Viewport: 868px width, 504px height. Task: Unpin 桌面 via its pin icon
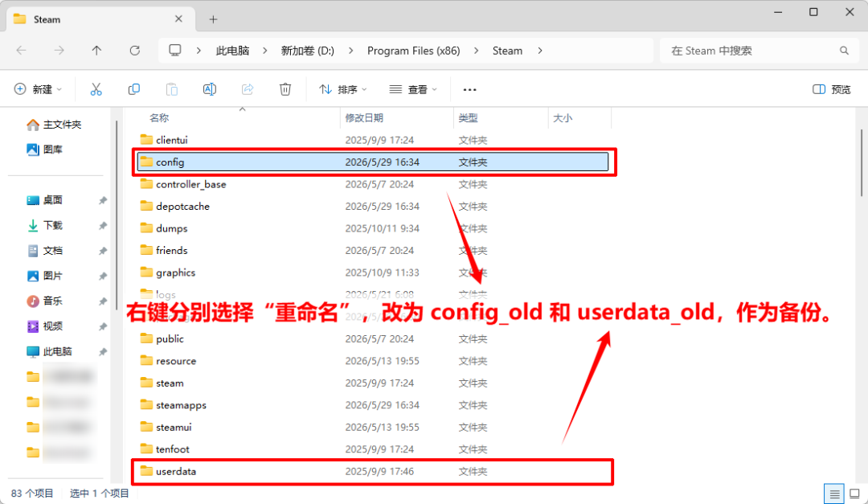(x=103, y=200)
